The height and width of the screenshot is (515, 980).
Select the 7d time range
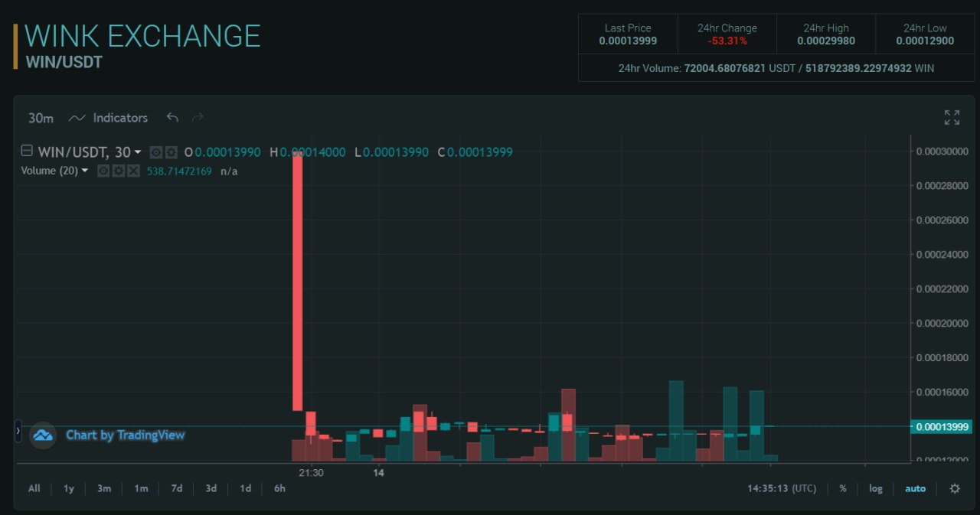click(x=176, y=488)
